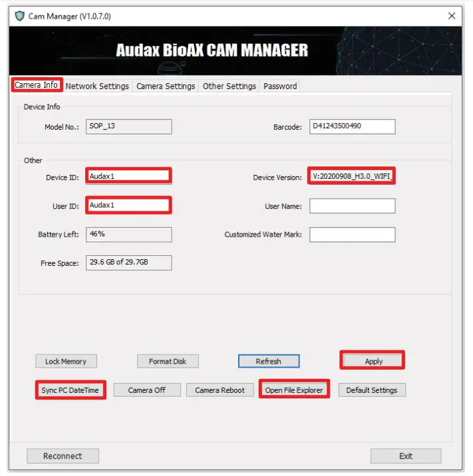473x476 pixels.
Task: Click the Lock Memory button
Action: (66, 361)
